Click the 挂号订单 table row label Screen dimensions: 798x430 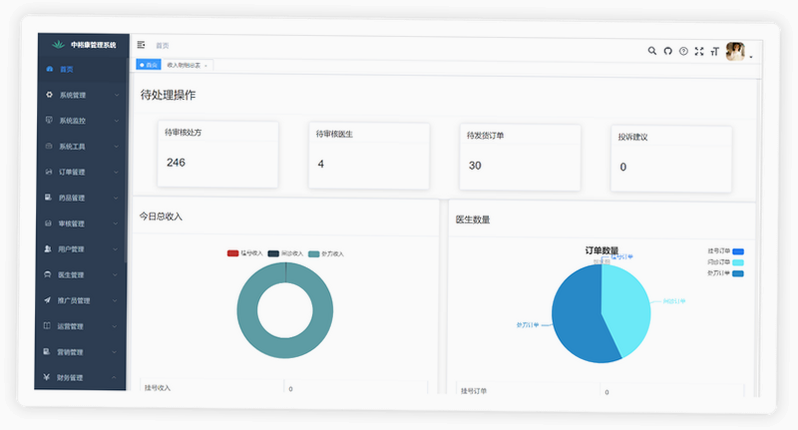coord(474,391)
